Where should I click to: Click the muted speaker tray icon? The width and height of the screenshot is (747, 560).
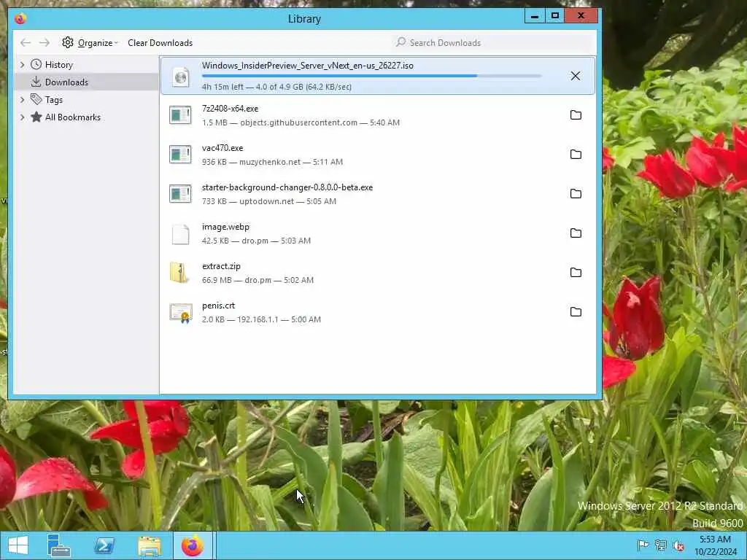coord(678,545)
